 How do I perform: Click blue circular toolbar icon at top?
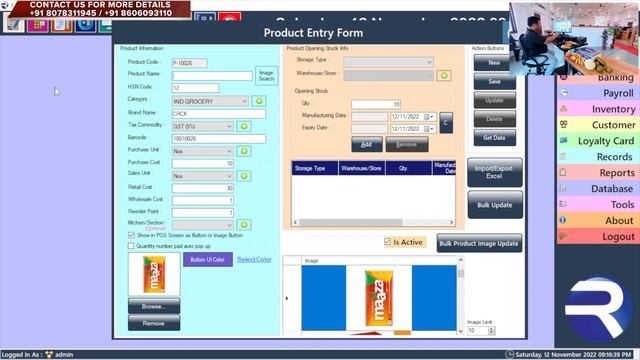point(85,25)
